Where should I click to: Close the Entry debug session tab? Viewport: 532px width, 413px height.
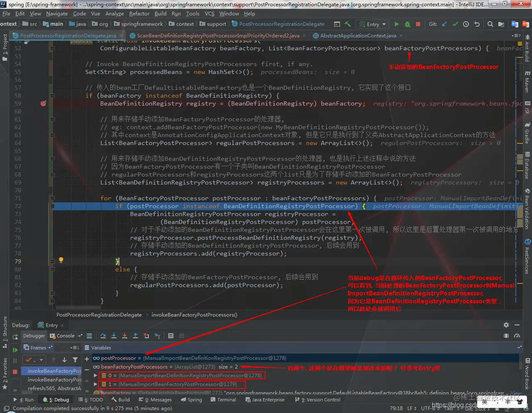tap(62, 325)
